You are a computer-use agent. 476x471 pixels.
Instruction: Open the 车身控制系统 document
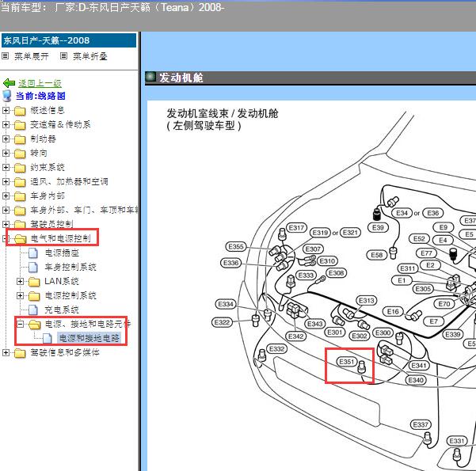[x=70, y=267]
